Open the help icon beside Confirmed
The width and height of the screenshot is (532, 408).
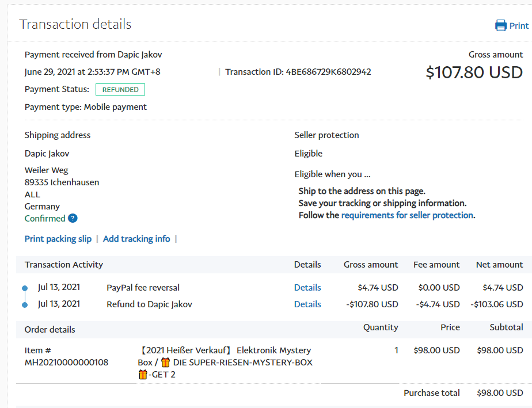pos(73,218)
